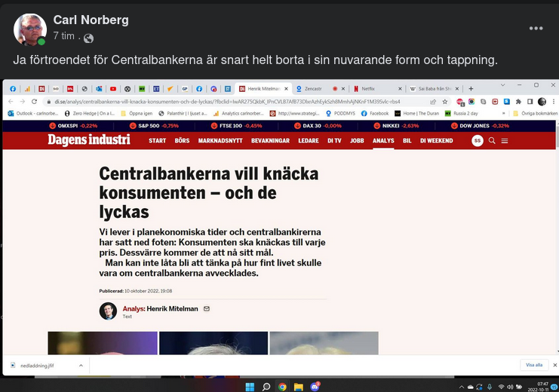Viewport: 559px width, 392px height.
Task: Open the Facebook bookmark in the bookmarks bar
Action: click(375, 113)
